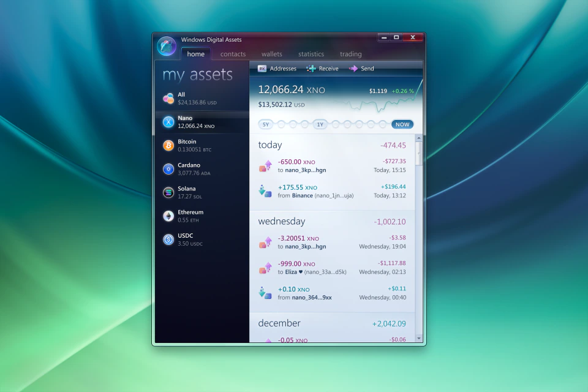The image size is (588, 392).
Task: Collapse the today transactions group
Action: (270, 145)
